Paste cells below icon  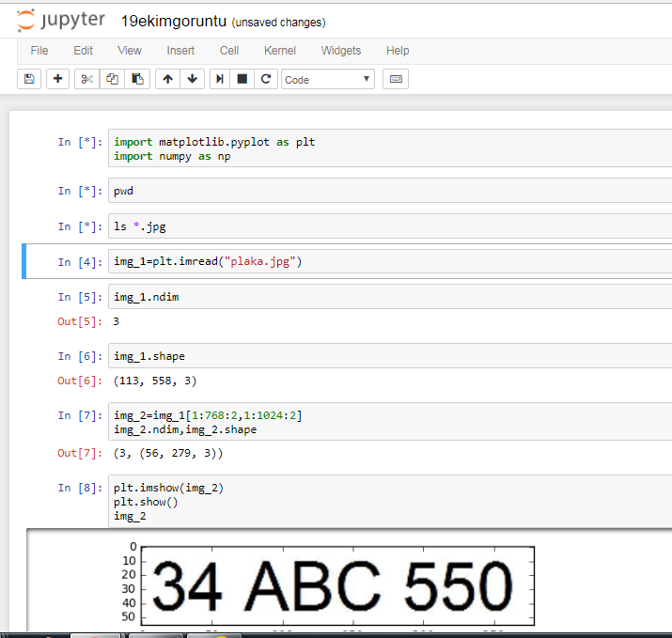(137, 79)
